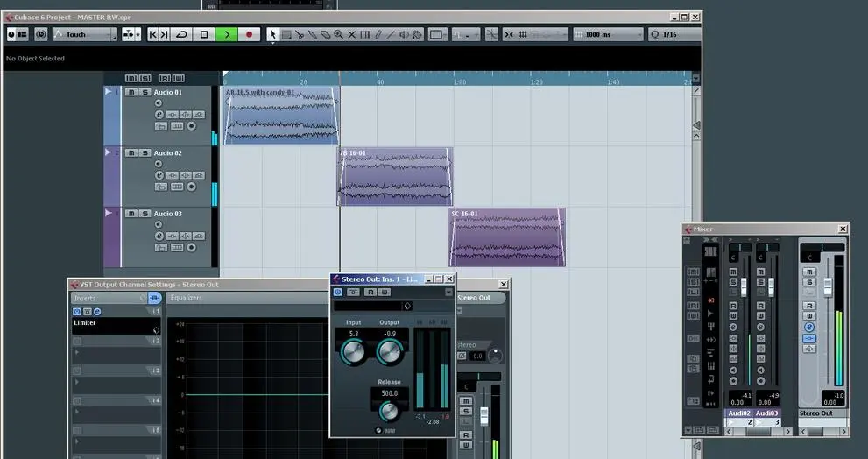
Task: Select the Color paint bucket tool
Action: coord(417,34)
